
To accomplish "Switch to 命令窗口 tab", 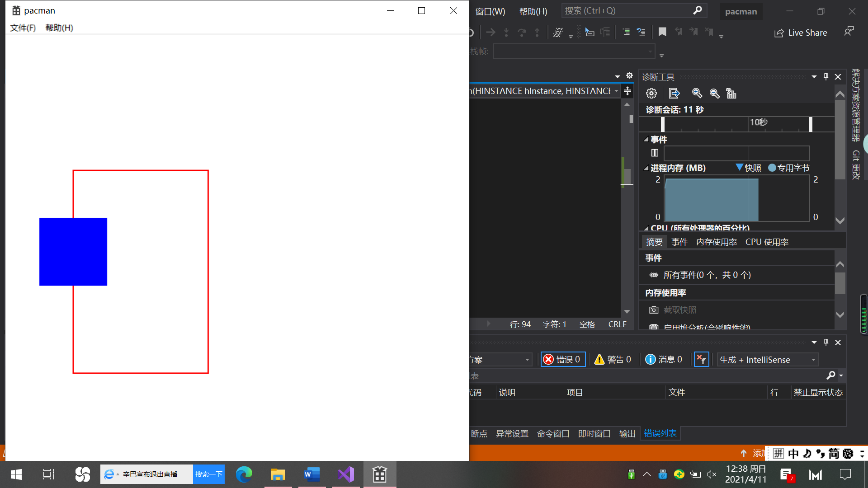I will pyautogui.click(x=553, y=433).
